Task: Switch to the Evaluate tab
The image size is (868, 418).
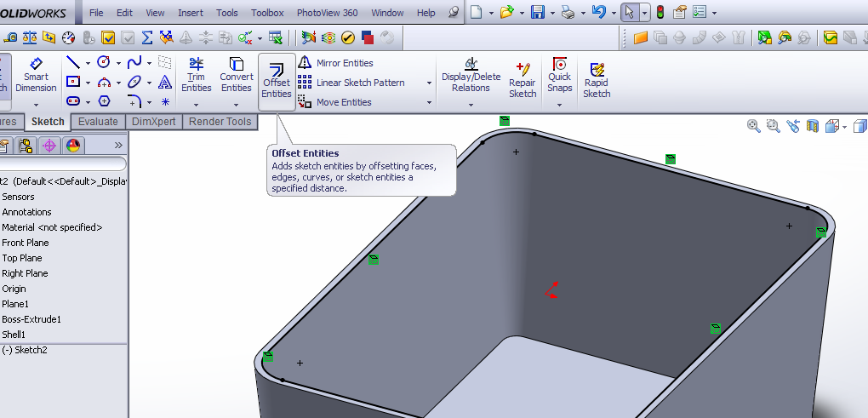Action: [98, 122]
